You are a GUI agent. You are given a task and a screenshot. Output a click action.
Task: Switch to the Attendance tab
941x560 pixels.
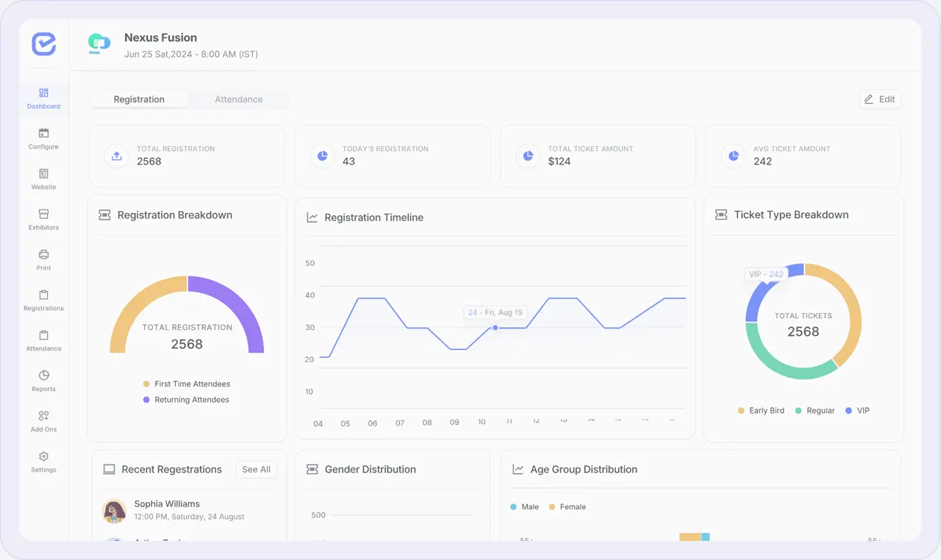(239, 99)
